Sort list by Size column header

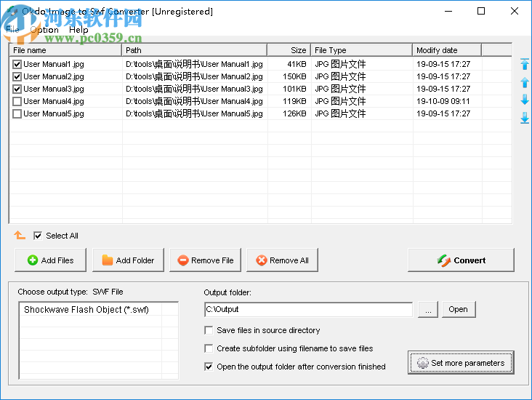tap(289, 50)
